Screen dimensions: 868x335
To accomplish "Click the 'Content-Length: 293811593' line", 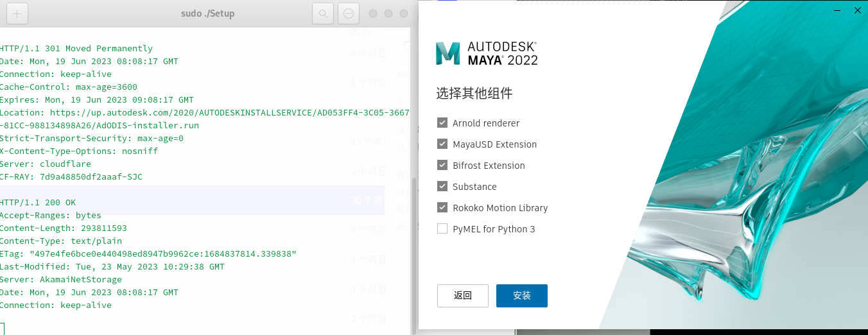I will [x=64, y=228].
